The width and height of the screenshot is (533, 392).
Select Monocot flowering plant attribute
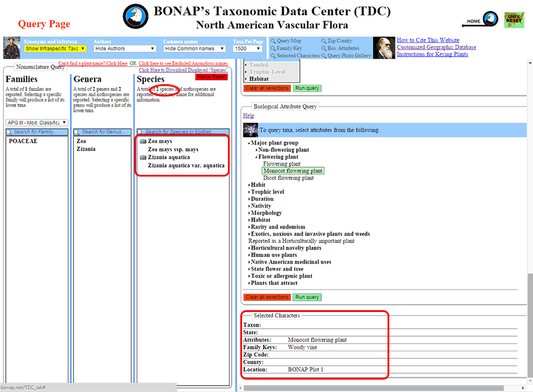pyautogui.click(x=293, y=171)
